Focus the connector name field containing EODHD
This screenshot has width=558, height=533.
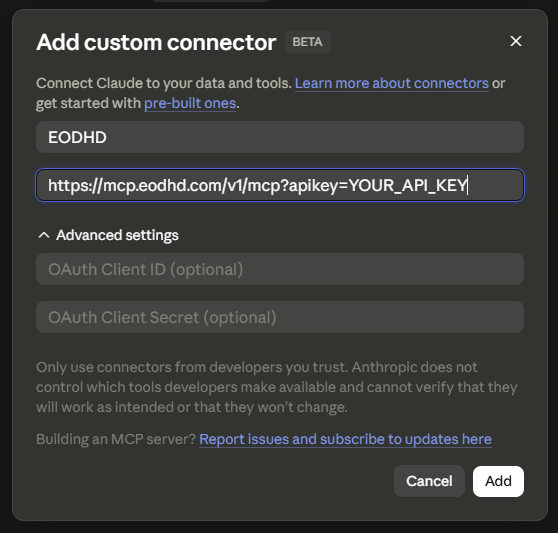[280, 137]
